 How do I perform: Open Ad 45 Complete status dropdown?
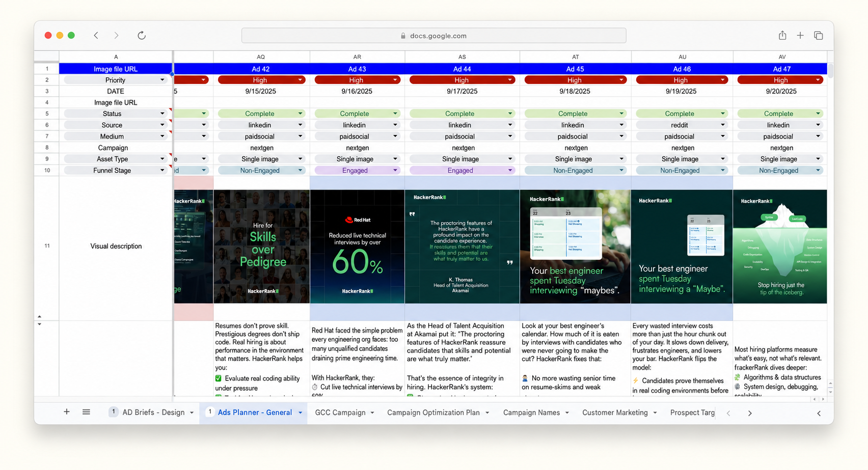point(621,114)
